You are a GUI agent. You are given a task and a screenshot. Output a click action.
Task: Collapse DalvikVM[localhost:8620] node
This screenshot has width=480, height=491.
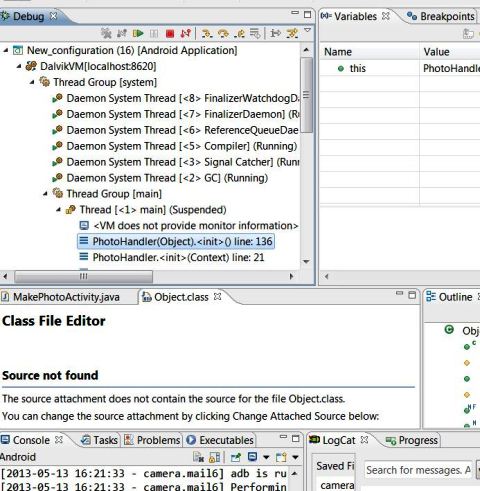click(x=19, y=66)
